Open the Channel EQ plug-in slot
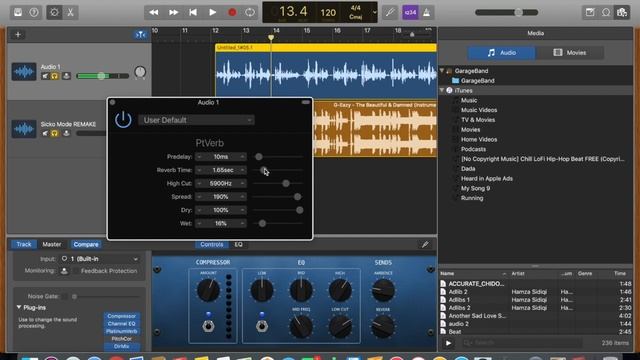This screenshot has width=640, height=360. coord(121,324)
